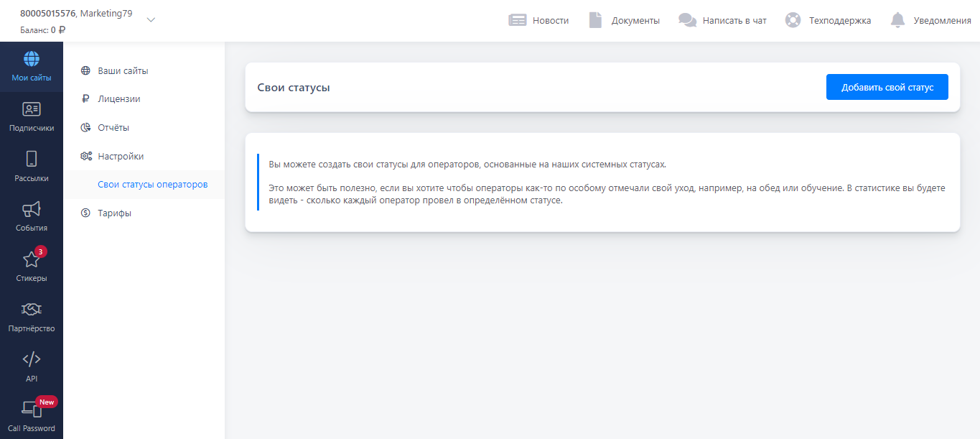Screen dimensions: 980x439
Task: Open the Лицензии menu item
Action: click(x=118, y=99)
